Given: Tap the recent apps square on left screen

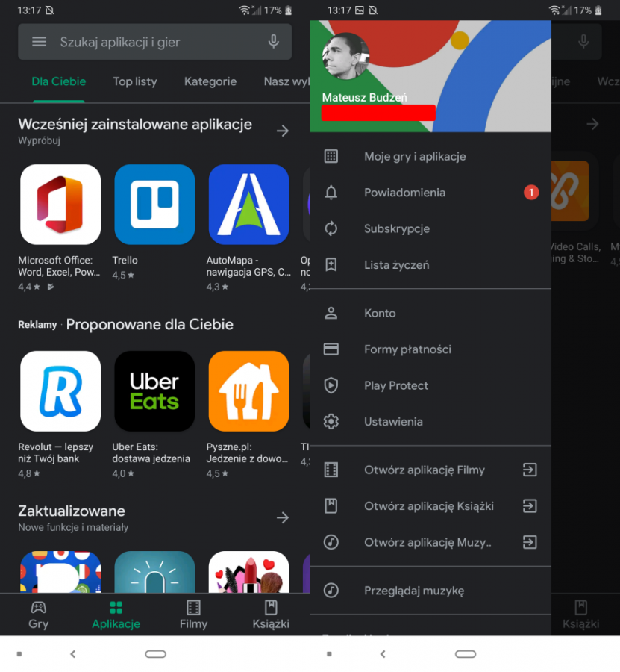Looking at the screenshot, I should [19, 654].
